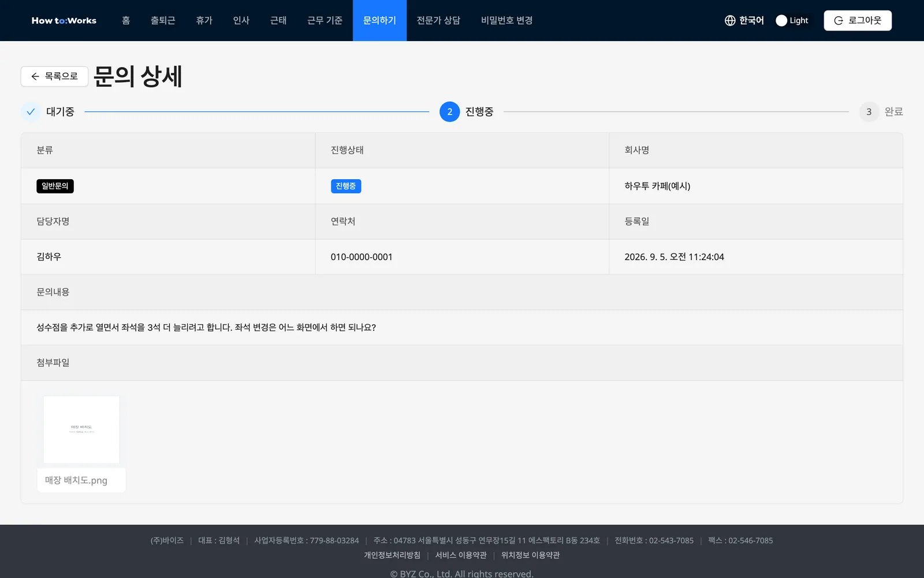This screenshot has height=578, width=924.
Task: Click the 사업자등록번호 text in footer
Action: pos(307,540)
